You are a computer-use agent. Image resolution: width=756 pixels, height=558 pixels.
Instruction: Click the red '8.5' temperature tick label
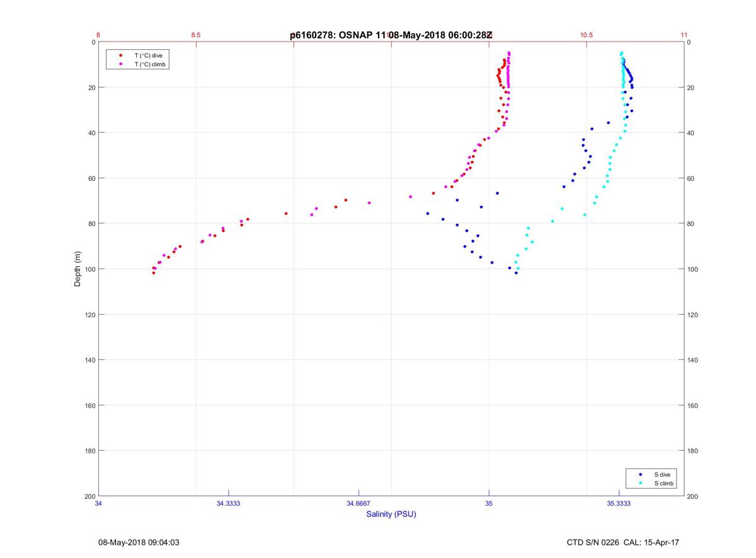click(x=196, y=35)
